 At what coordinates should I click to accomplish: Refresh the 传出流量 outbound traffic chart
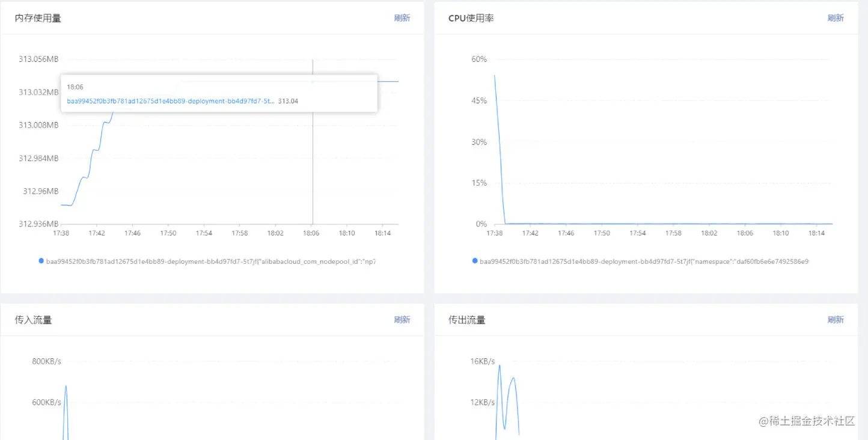(836, 320)
